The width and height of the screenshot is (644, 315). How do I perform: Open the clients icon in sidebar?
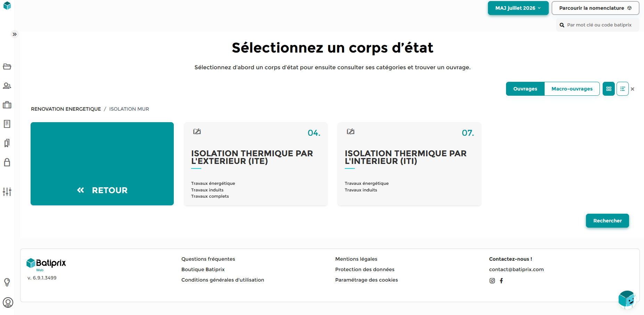7,86
